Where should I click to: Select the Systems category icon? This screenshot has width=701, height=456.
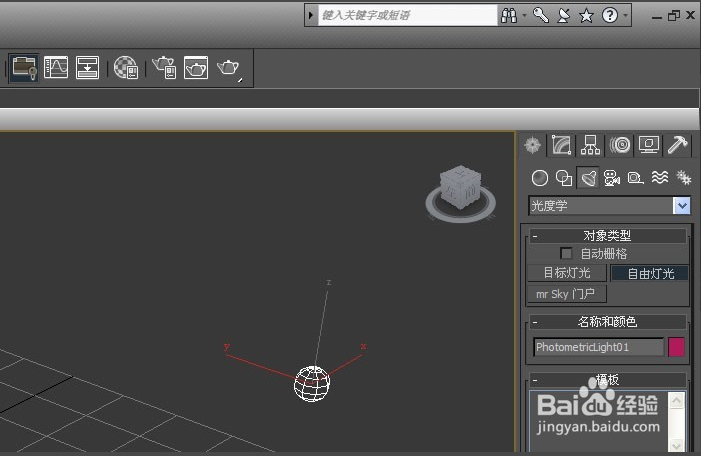click(x=684, y=178)
